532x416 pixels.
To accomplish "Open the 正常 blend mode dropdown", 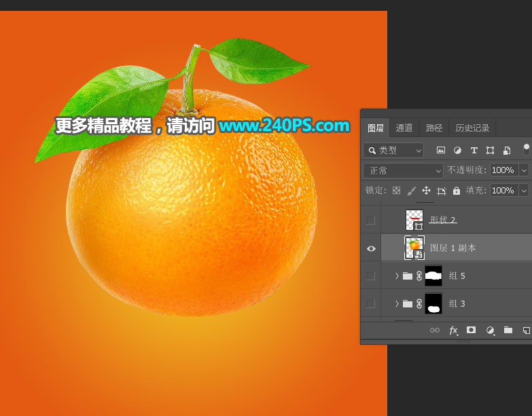I will 403,170.
